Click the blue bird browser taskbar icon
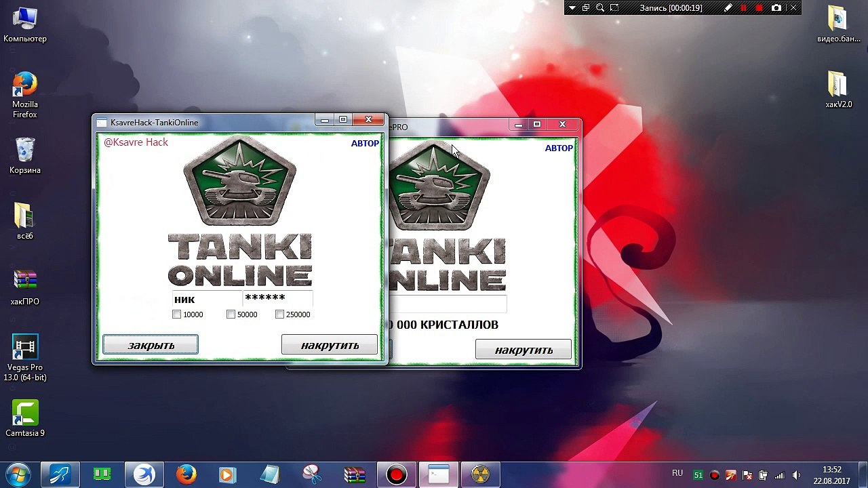The height and width of the screenshot is (488, 868). [144, 475]
